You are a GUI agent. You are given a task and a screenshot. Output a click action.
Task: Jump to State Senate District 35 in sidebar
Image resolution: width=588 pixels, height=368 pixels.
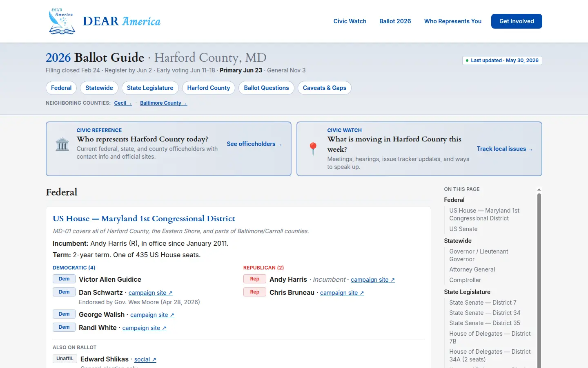click(x=485, y=323)
